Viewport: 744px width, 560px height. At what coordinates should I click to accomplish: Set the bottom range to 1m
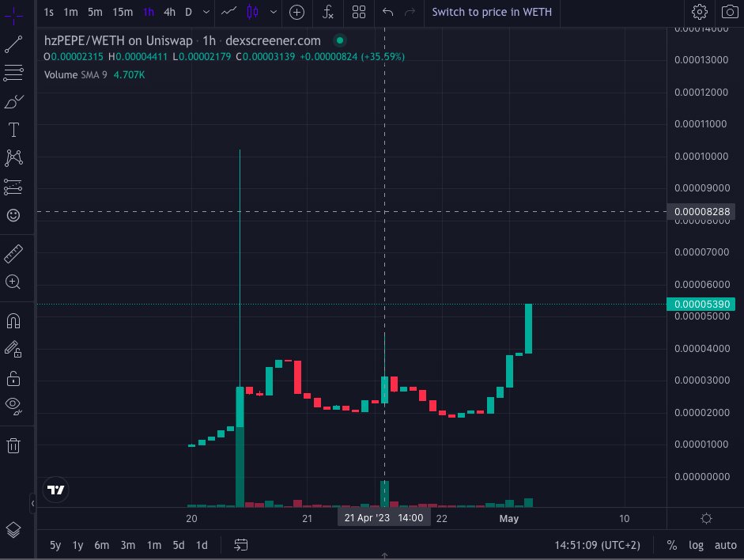point(153,545)
